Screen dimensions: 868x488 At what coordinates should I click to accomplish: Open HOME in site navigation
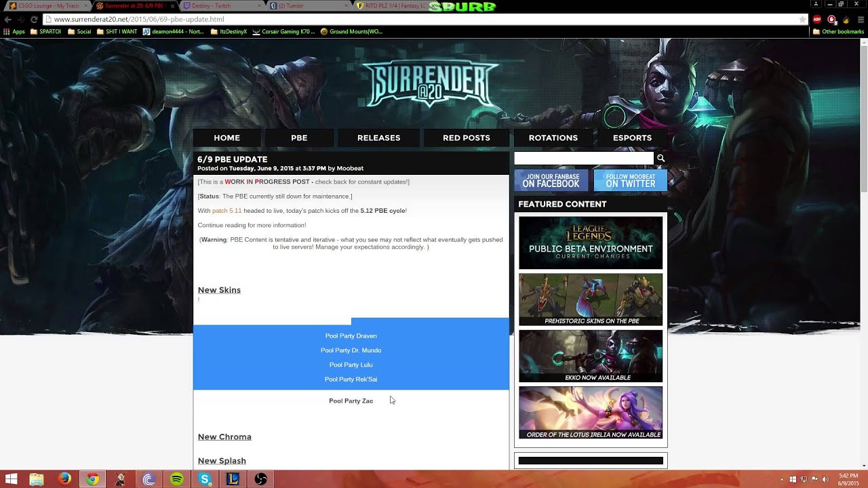pos(226,138)
